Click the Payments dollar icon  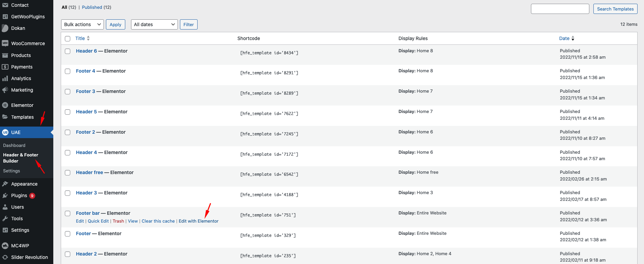(5, 67)
